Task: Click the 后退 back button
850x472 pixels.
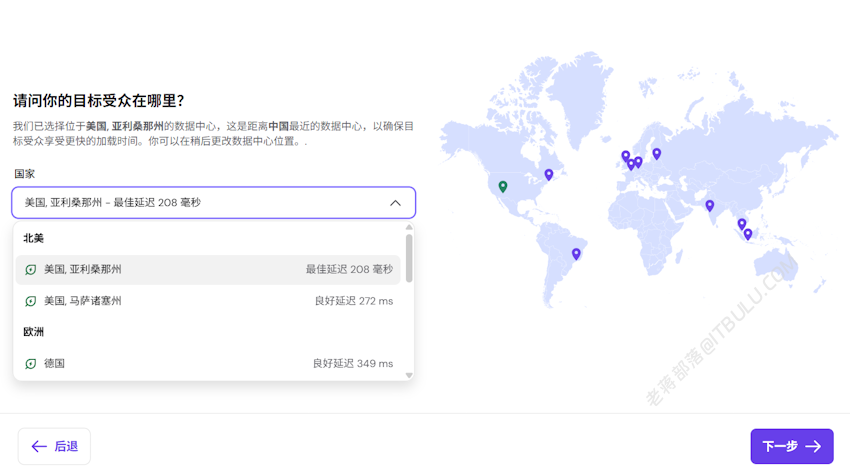Action: 54,446
